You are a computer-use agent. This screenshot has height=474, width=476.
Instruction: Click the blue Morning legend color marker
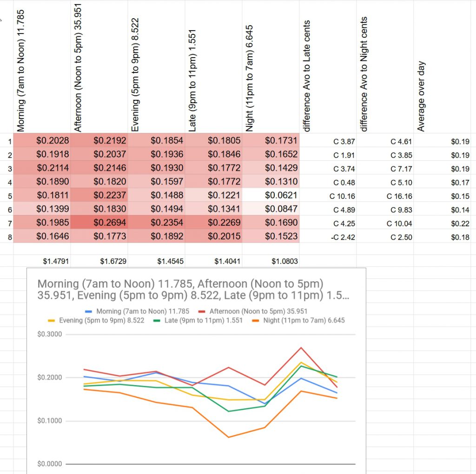pos(88,312)
